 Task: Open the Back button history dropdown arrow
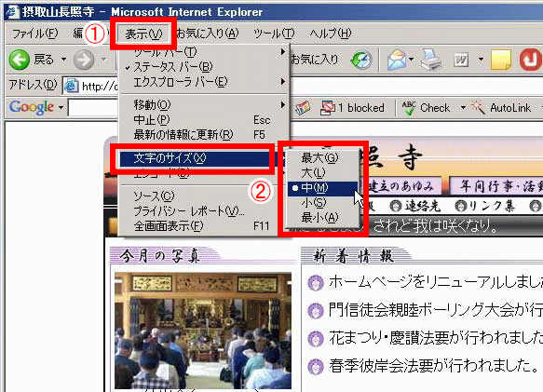[63, 60]
